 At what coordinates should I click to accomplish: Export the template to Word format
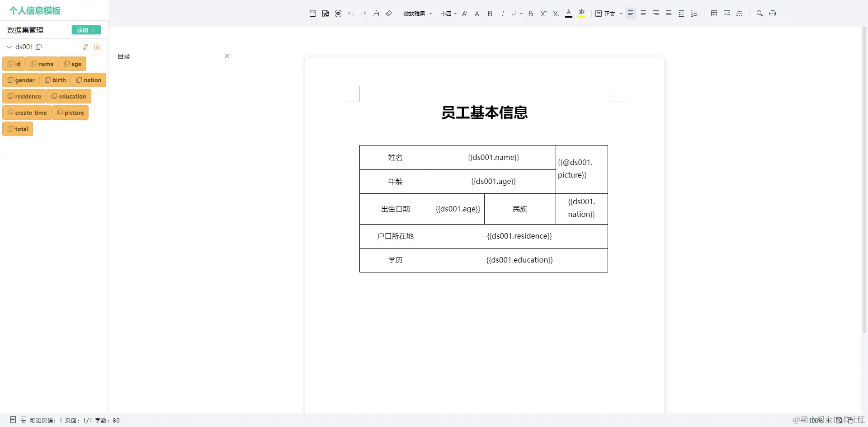(325, 14)
